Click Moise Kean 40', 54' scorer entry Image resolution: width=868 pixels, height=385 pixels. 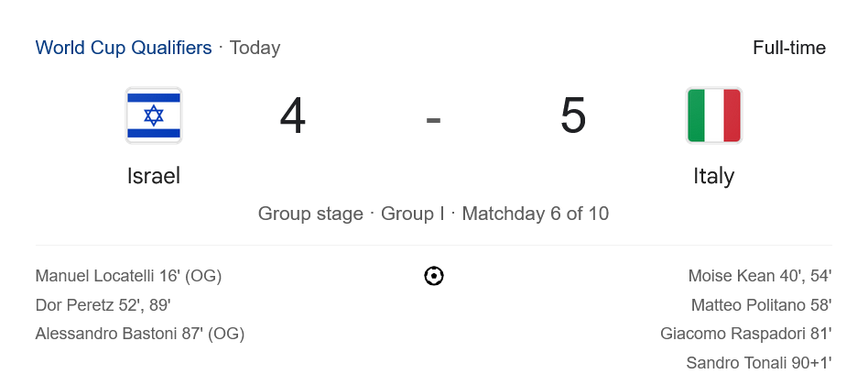pyautogui.click(x=759, y=276)
